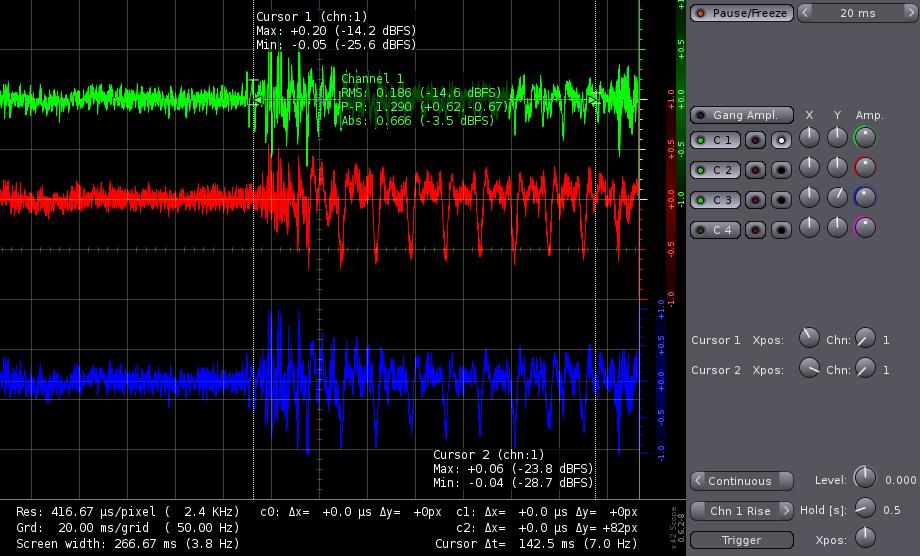Click the X offset knob for channel C 2

[x=809, y=167]
